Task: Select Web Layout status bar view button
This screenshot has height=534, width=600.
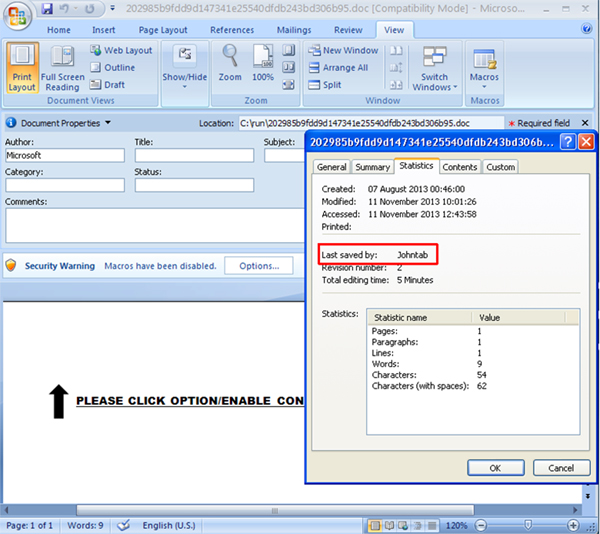Action: click(403, 526)
